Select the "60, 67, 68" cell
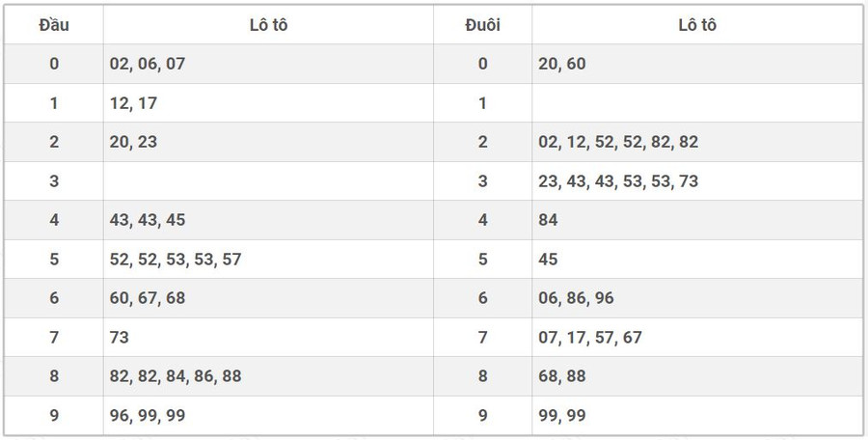Screen dimensions: 868x440 point(147,298)
